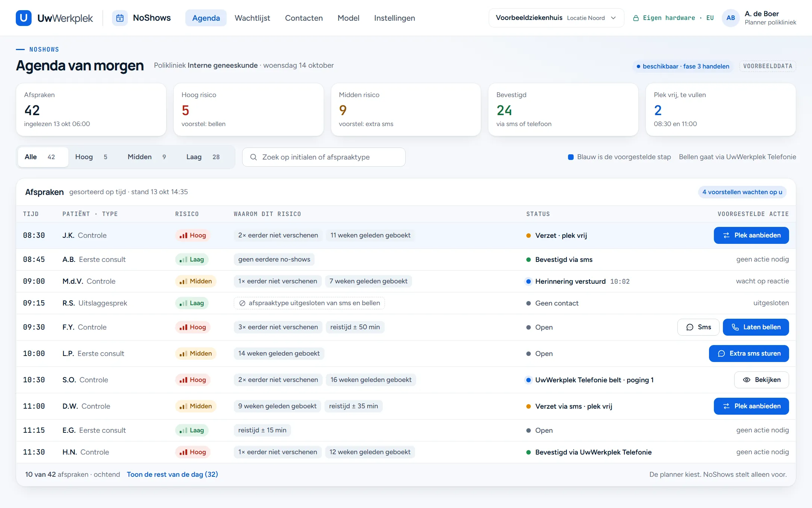Go to the Contacten tab
Image resolution: width=812 pixels, height=508 pixels.
tap(304, 18)
